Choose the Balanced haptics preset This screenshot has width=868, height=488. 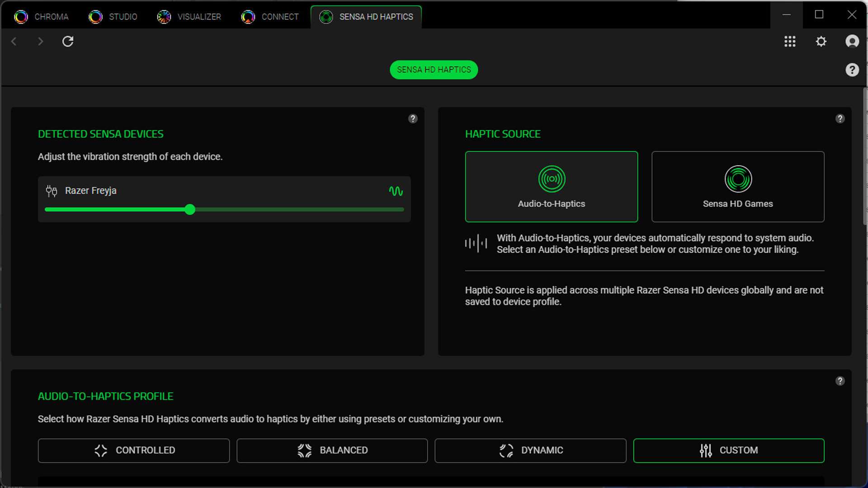[x=332, y=450]
